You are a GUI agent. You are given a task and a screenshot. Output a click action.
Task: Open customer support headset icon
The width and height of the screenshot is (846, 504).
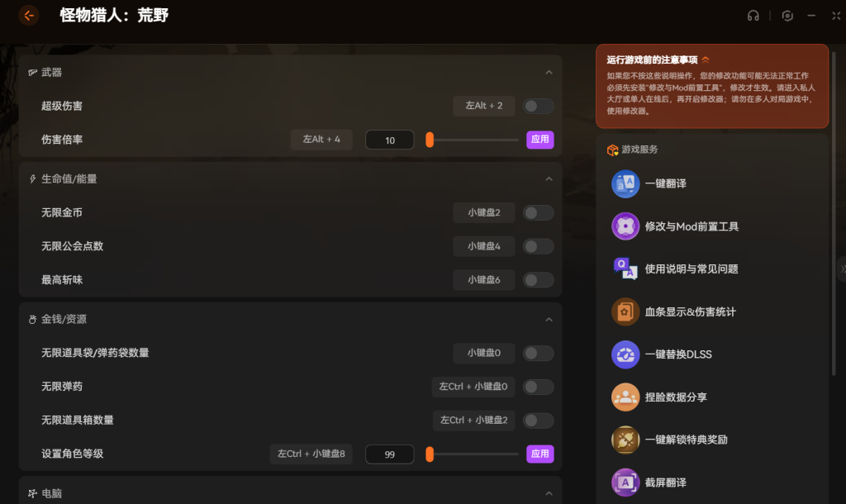click(753, 16)
